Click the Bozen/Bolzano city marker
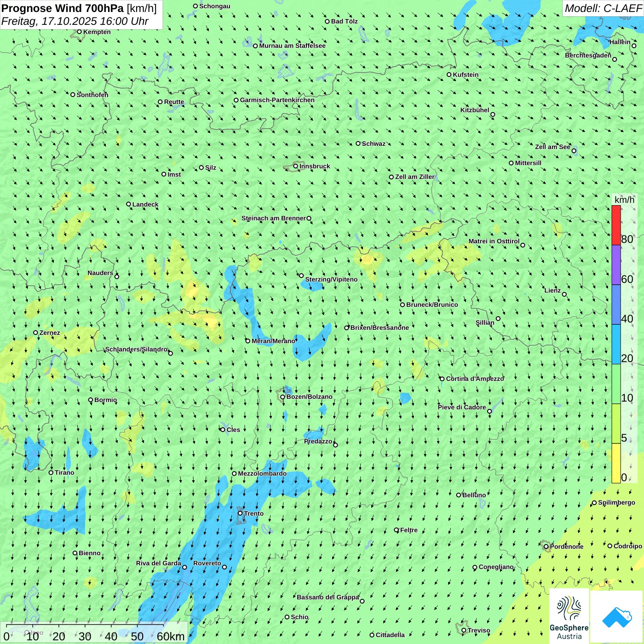Screen dimensions: 644x644 click(x=282, y=397)
